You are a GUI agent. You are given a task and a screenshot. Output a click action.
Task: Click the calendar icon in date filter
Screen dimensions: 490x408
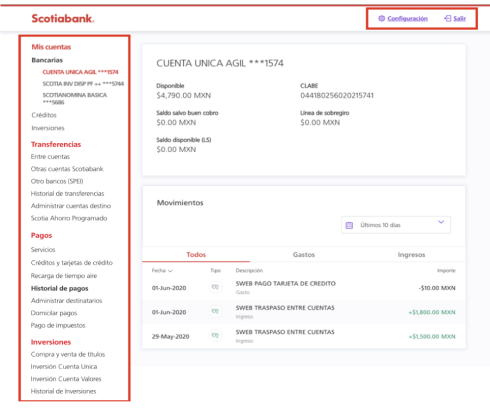pos(349,225)
